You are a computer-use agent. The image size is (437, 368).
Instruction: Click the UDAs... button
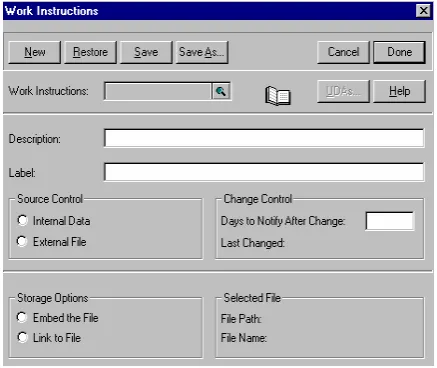click(343, 91)
